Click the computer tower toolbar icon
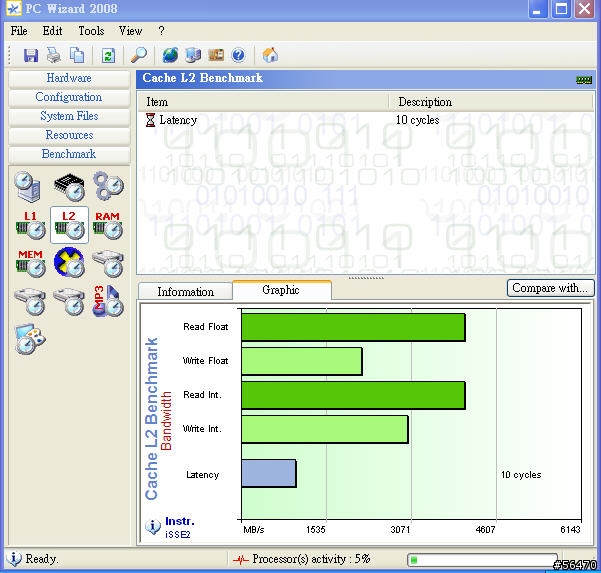The height and width of the screenshot is (573, 601). click(193, 55)
